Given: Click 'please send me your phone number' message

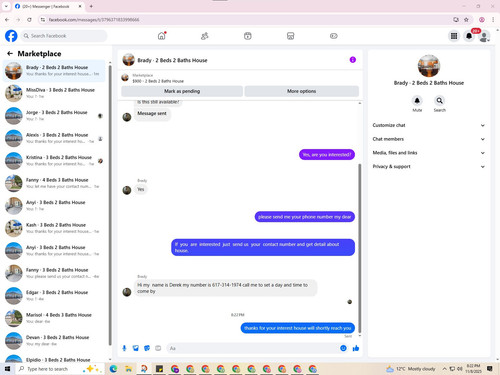Looking at the screenshot, I should [305, 217].
